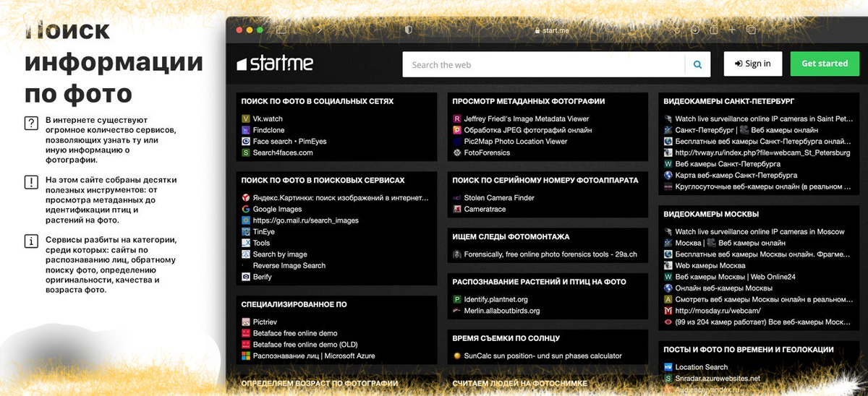Open the go.mail.ru search_images link
Viewport: 868px width, 396px height.
306,220
